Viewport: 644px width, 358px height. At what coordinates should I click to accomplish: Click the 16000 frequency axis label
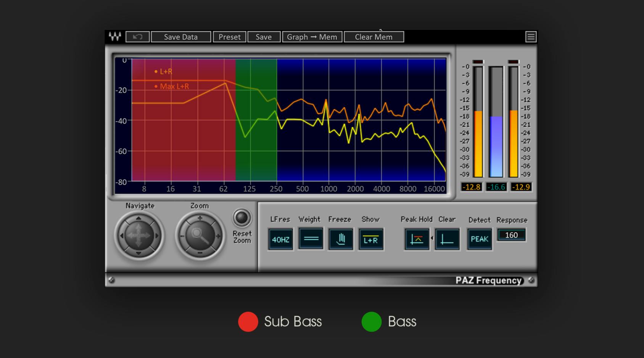[x=434, y=189]
